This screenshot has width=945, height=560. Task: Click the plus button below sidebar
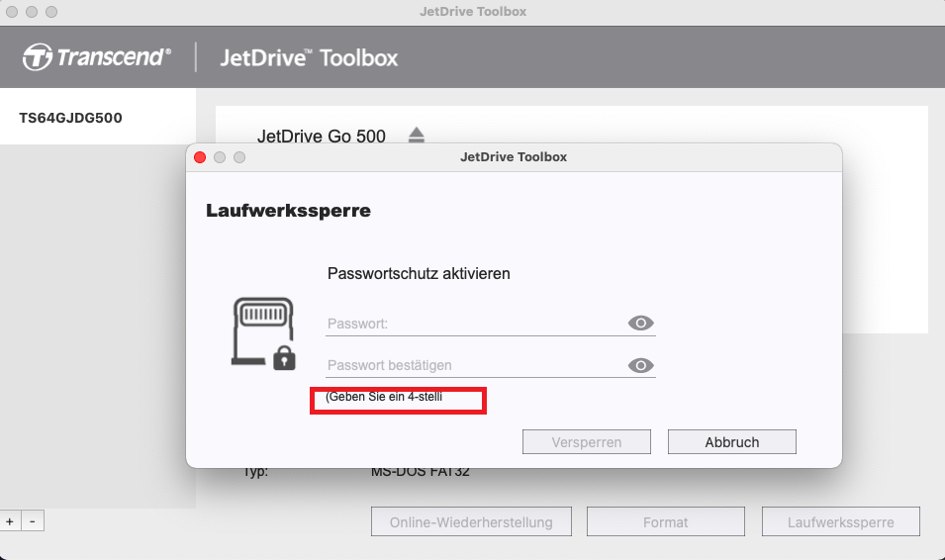[10, 521]
